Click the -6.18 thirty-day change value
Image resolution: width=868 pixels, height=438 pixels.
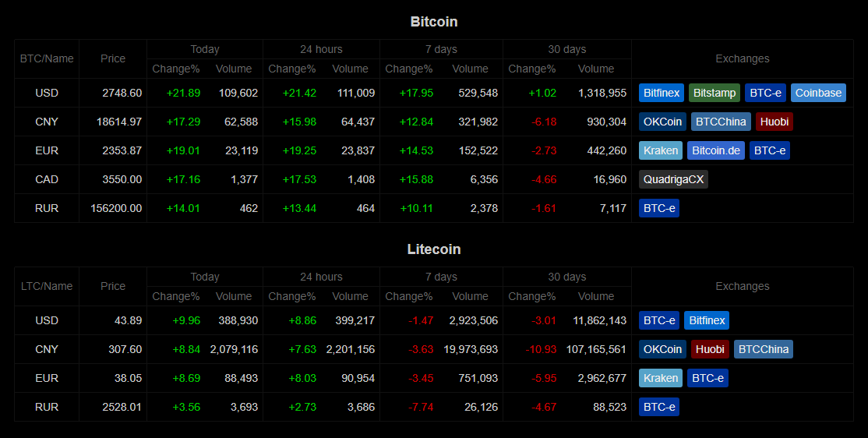[544, 122]
